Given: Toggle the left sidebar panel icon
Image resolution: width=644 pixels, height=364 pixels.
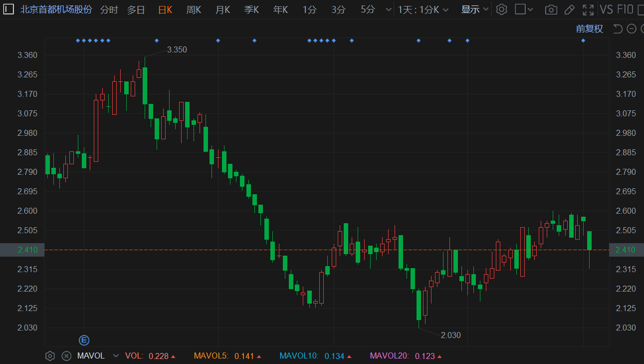Looking at the screenshot, I should [9, 9].
